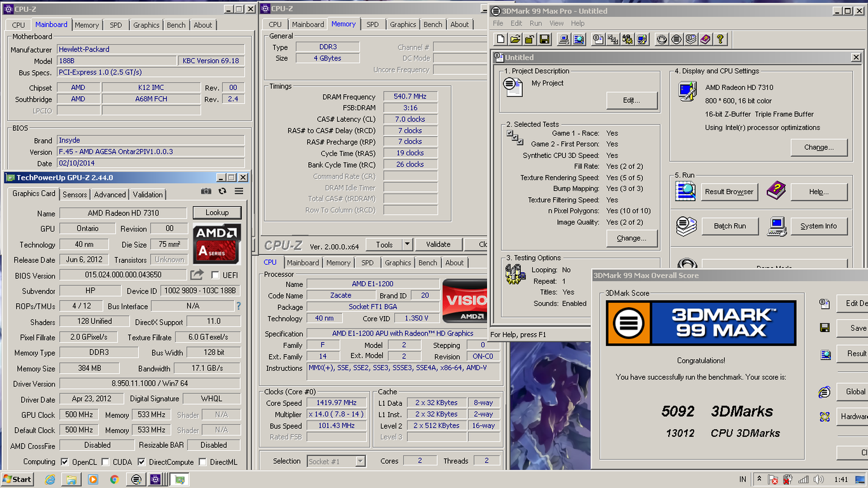Image resolution: width=868 pixels, height=488 pixels.
Task: Click the Validate button in CPU-Z
Action: pyautogui.click(x=439, y=244)
